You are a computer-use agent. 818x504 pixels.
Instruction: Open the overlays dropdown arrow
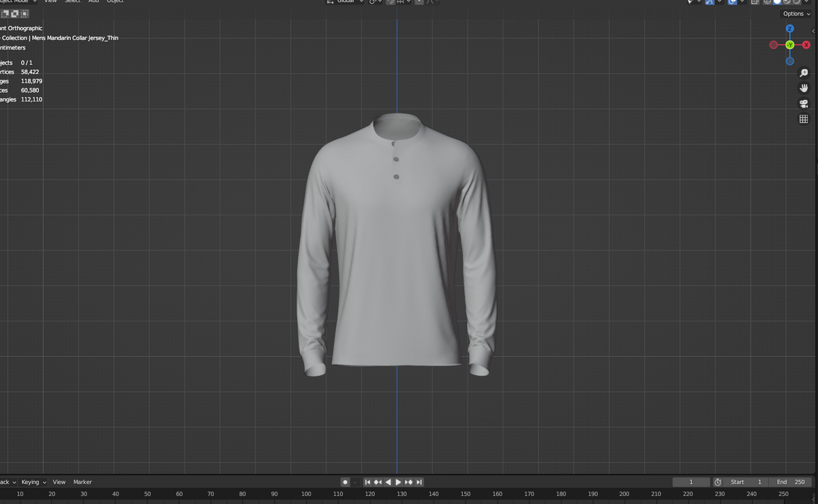point(742,2)
